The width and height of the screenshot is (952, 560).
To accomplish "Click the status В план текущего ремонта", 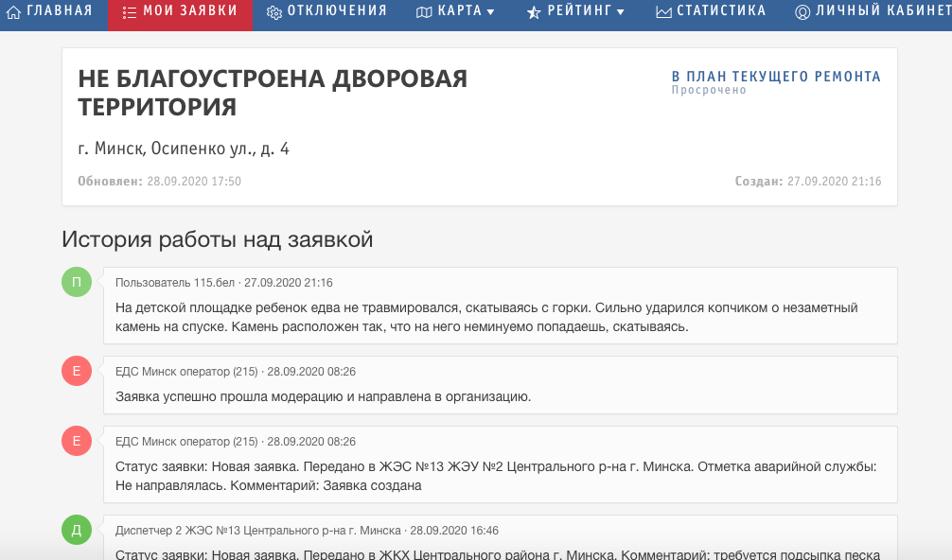I will click(x=776, y=77).
